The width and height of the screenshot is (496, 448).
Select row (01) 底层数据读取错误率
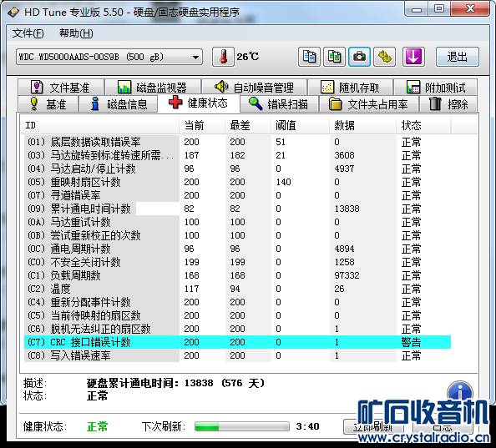point(237,142)
